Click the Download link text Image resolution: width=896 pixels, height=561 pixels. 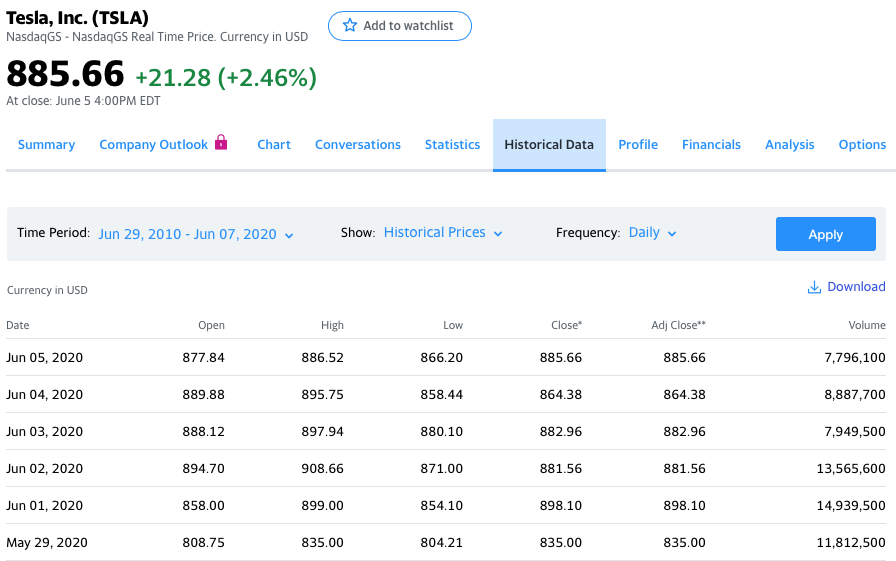click(856, 286)
